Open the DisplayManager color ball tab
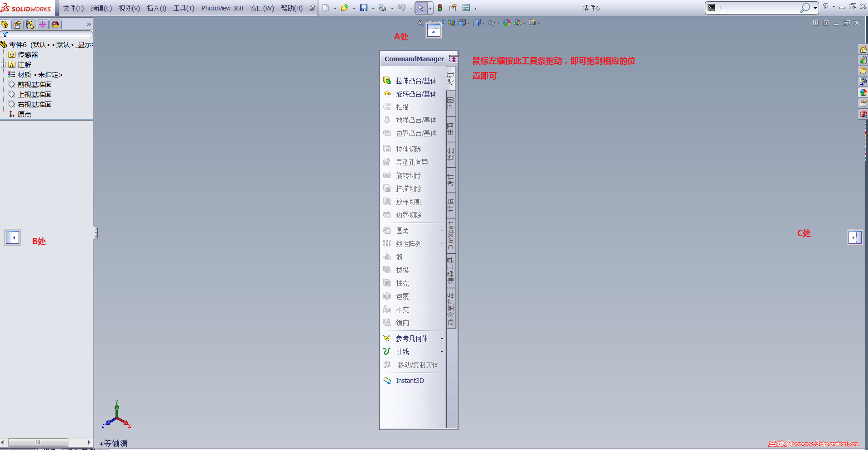 coord(55,24)
